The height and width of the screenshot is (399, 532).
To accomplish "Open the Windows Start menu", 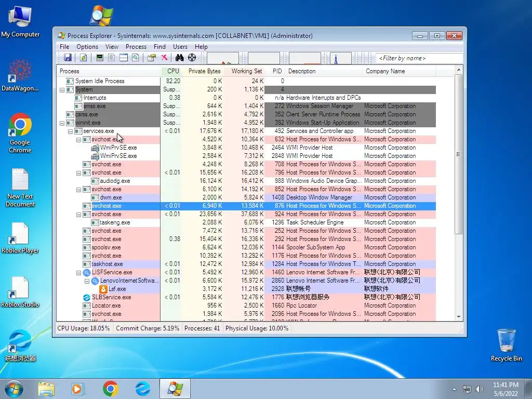I will (14, 389).
